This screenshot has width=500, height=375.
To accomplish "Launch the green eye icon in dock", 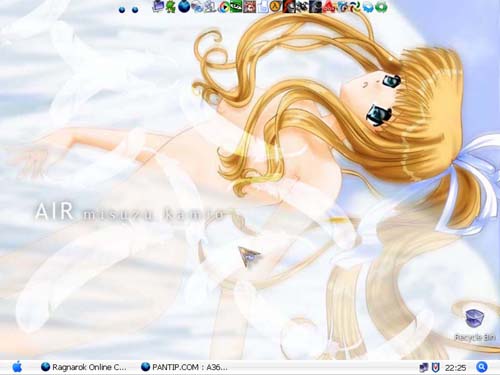I will point(236,6).
